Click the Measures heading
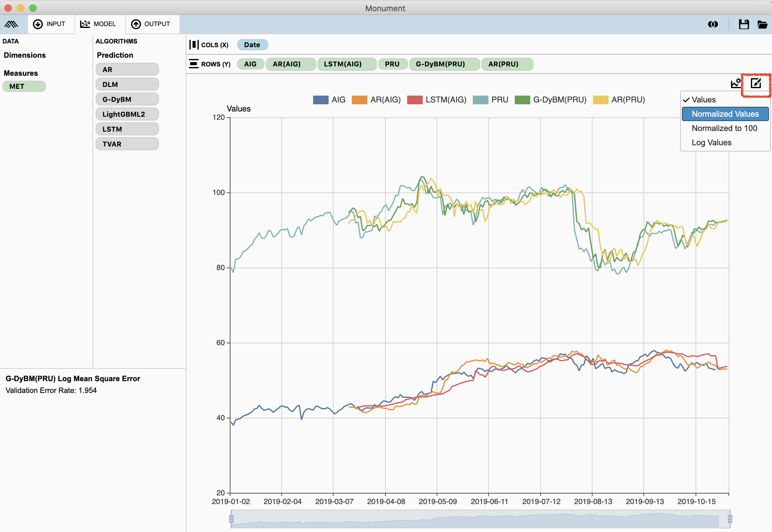772x532 pixels. pos(21,73)
